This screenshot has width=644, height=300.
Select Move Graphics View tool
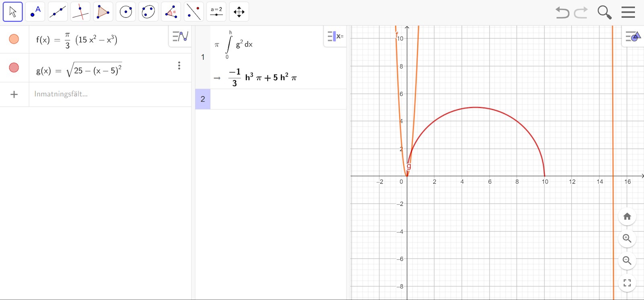click(x=239, y=12)
